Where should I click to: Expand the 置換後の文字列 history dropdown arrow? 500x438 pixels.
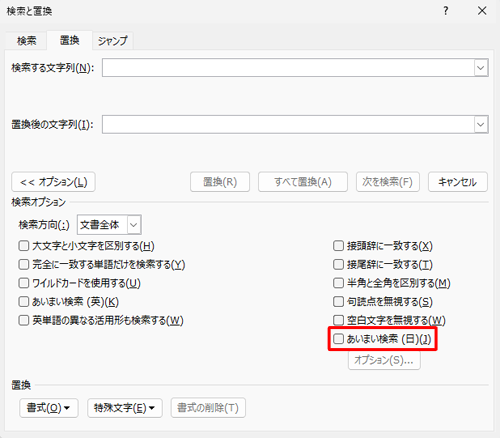click(481, 124)
